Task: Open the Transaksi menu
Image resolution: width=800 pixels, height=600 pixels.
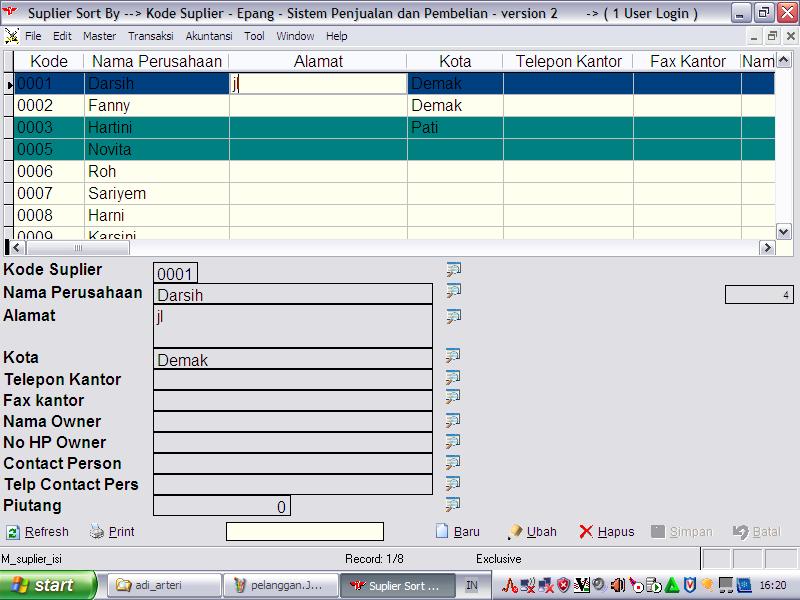Action: [150, 36]
